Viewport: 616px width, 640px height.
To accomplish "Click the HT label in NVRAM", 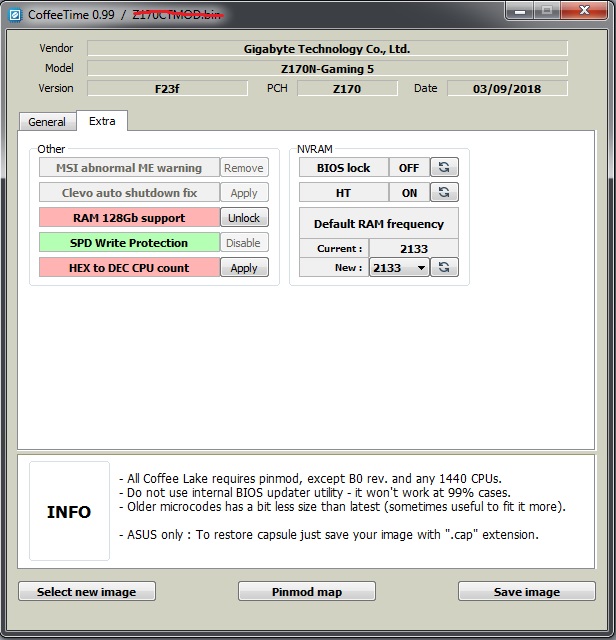I will point(344,193).
